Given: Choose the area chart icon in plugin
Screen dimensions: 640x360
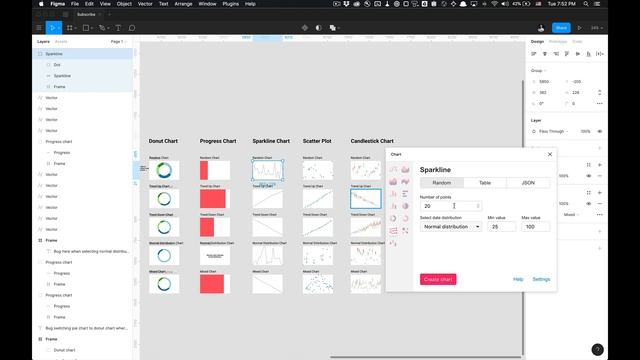Looking at the screenshot, I should point(405,169).
